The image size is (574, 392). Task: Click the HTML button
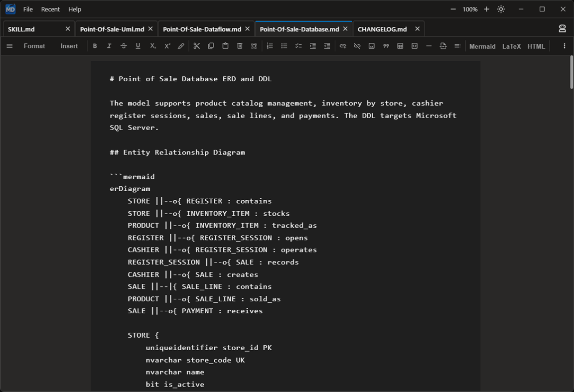click(x=536, y=46)
